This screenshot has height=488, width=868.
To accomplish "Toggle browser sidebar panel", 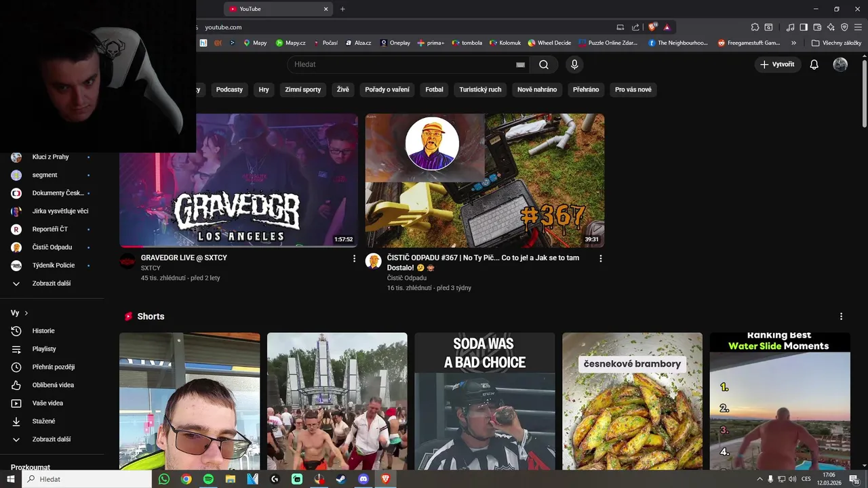I will [x=804, y=27].
